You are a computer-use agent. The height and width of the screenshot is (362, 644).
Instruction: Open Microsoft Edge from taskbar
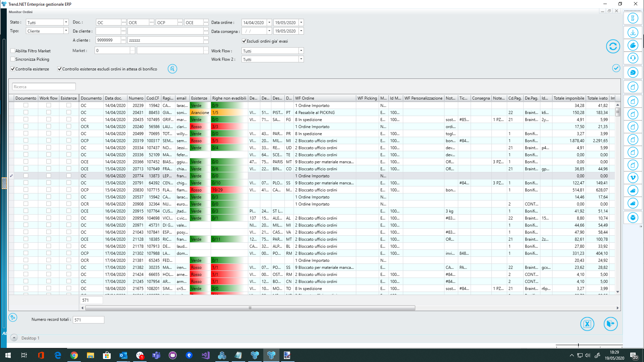(x=58, y=355)
